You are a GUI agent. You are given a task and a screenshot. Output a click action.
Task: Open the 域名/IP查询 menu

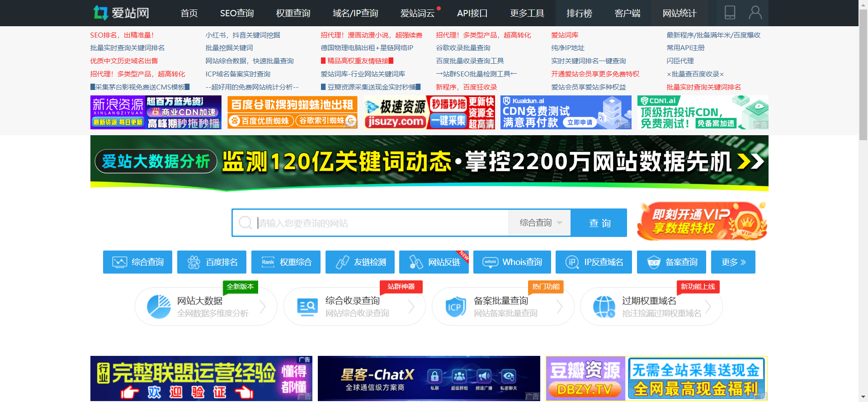[x=355, y=13]
